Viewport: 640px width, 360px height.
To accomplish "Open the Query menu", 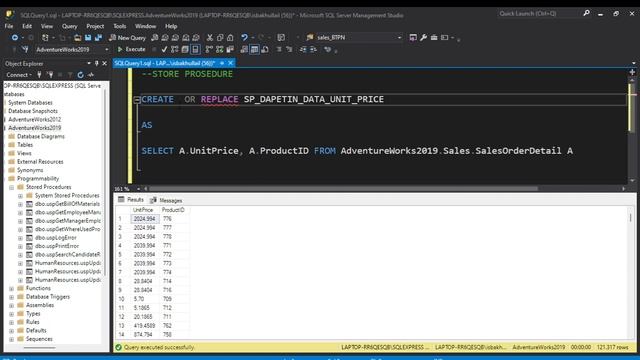I will [x=69, y=26].
